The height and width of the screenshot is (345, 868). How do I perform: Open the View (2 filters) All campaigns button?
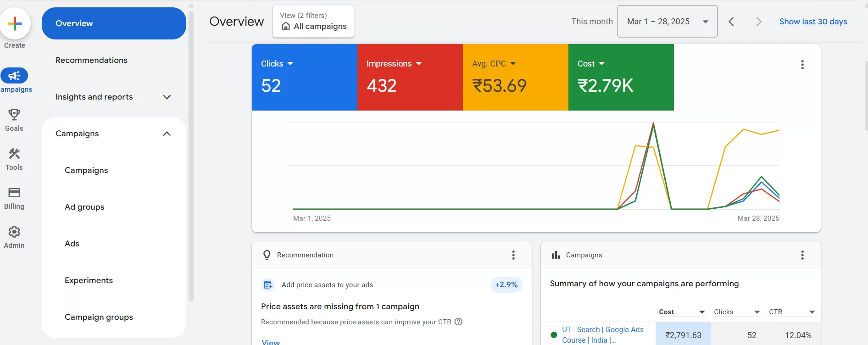313,22
